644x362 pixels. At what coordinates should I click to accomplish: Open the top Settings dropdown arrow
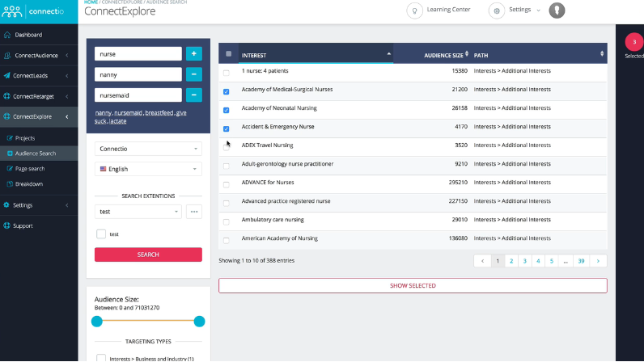538,11
